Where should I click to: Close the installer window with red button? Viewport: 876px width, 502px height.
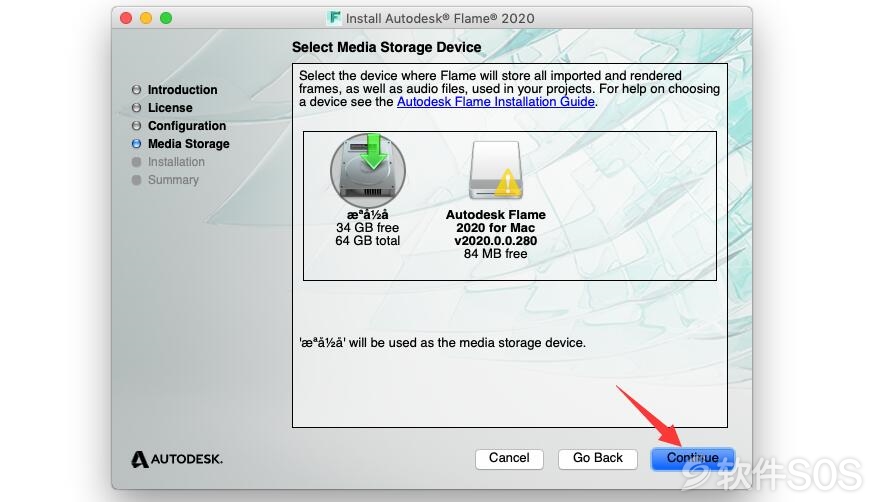(126, 18)
